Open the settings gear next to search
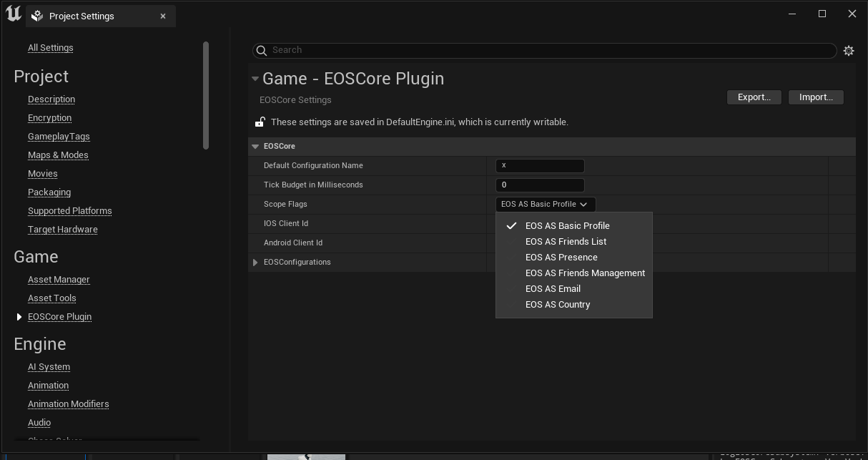Screen dimensions: 868x460 (849, 51)
